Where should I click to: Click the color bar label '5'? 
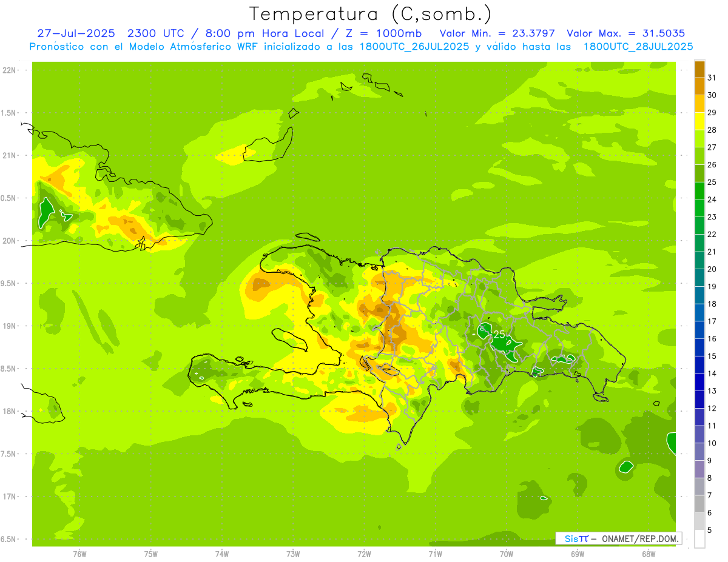coord(710,530)
